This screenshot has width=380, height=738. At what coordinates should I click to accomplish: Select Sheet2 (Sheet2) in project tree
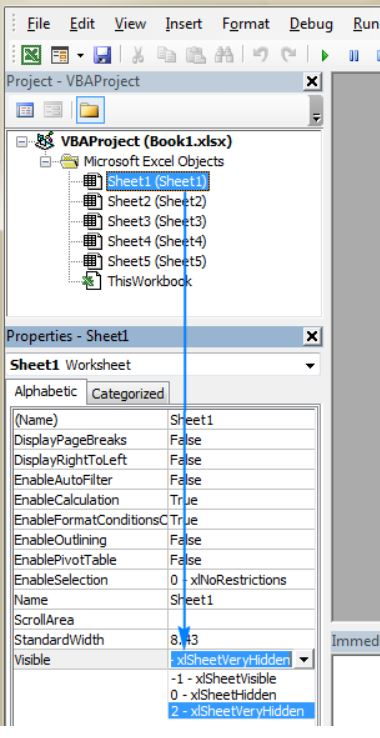(x=157, y=201)
